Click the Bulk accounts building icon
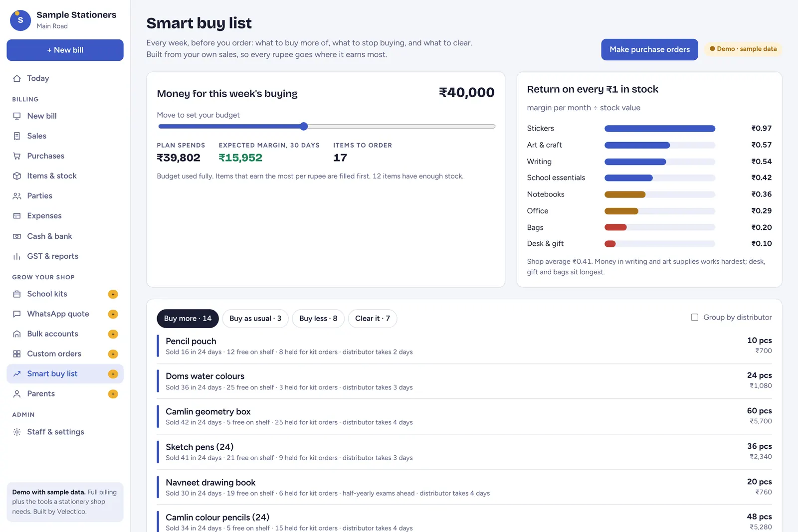Screen dimensions: 798x532 pos(17,334)
